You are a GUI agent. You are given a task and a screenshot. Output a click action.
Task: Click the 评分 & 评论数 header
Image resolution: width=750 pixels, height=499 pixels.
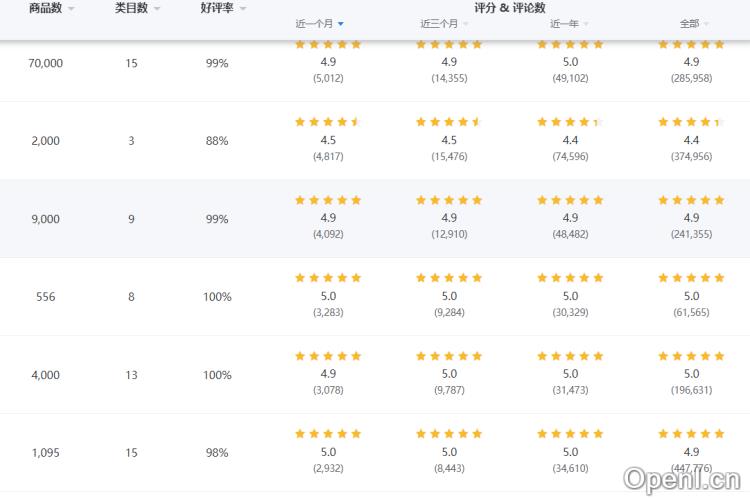tap(510, 8)
